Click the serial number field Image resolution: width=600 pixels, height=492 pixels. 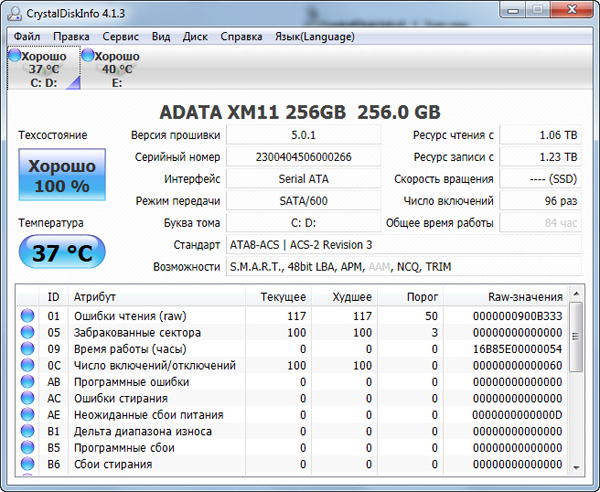click(303, 157)
